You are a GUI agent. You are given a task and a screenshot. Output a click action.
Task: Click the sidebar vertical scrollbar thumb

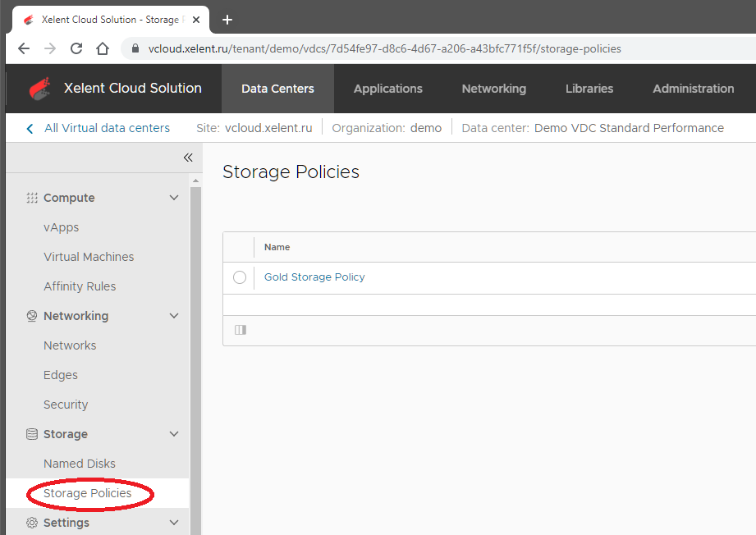(x=195, y=360)
